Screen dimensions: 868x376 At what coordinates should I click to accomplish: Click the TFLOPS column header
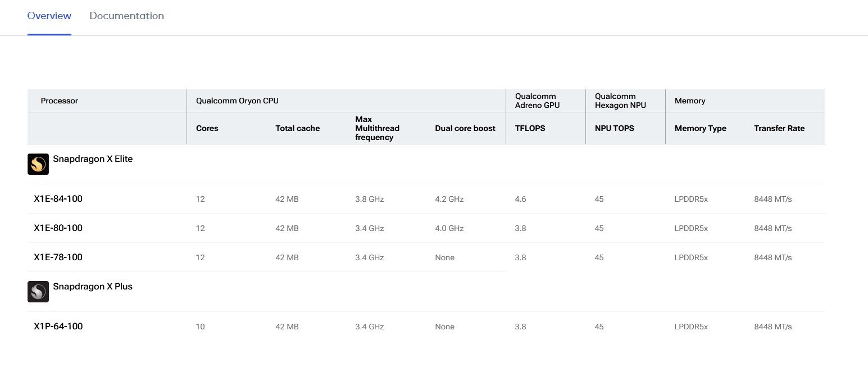[530, 128]
